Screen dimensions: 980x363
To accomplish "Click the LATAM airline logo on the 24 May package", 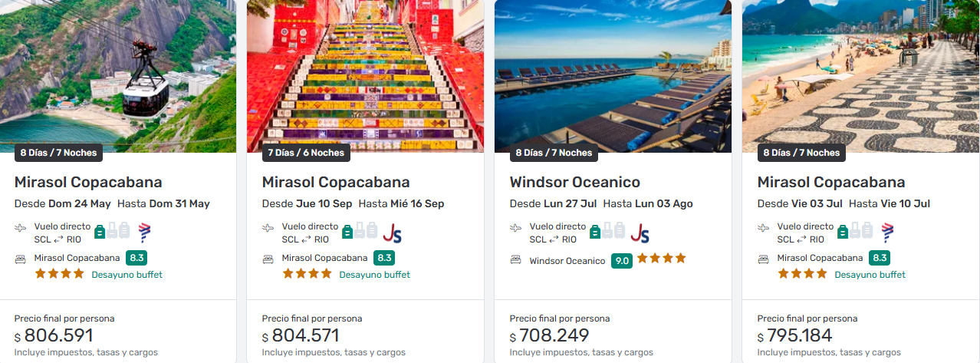I will pos(144,232).
